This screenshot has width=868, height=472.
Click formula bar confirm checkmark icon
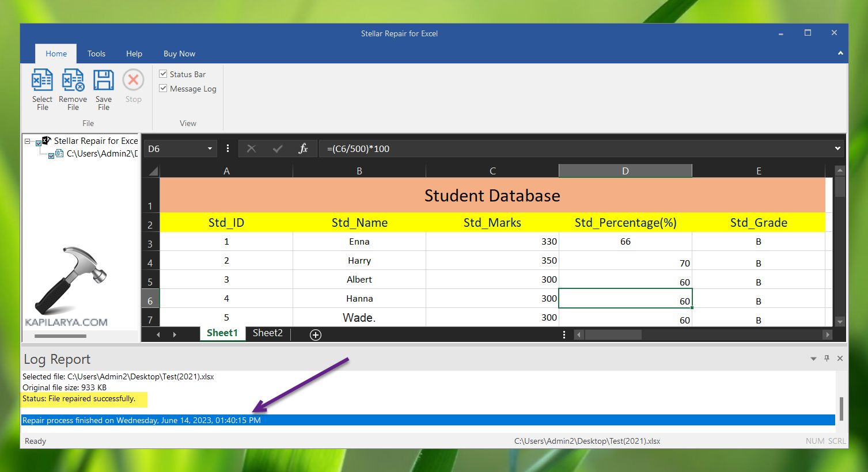coord(278,149)
